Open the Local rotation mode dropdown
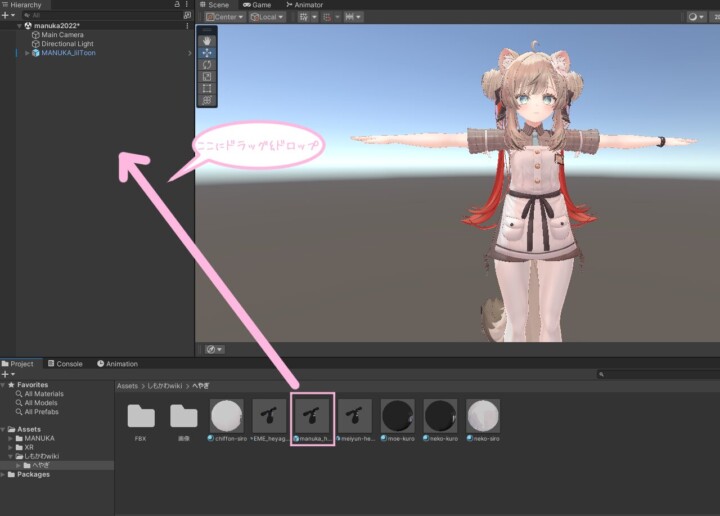 tap(267, 17)
